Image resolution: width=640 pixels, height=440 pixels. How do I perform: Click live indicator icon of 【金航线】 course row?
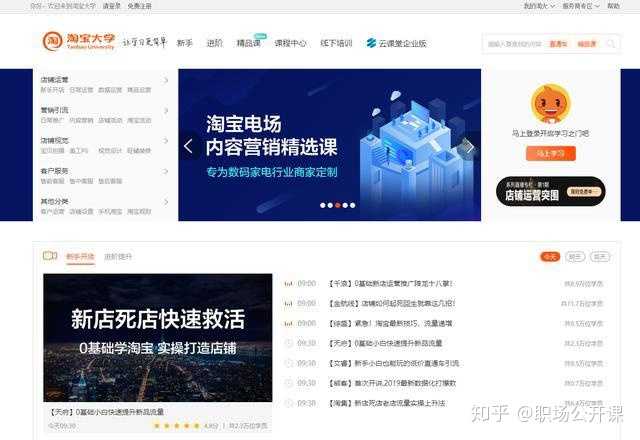(x=288, y=304)
